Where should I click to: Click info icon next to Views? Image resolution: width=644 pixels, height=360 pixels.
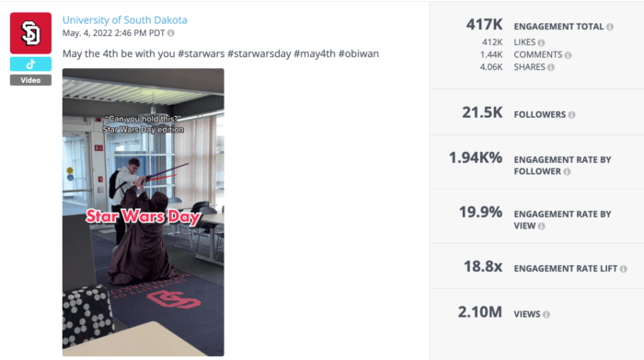pyautogui.click(x=546, y=314)
